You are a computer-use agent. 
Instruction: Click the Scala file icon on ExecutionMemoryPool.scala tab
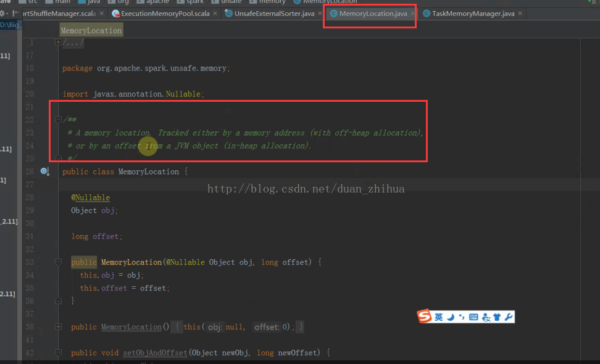(x=115, y=14)
